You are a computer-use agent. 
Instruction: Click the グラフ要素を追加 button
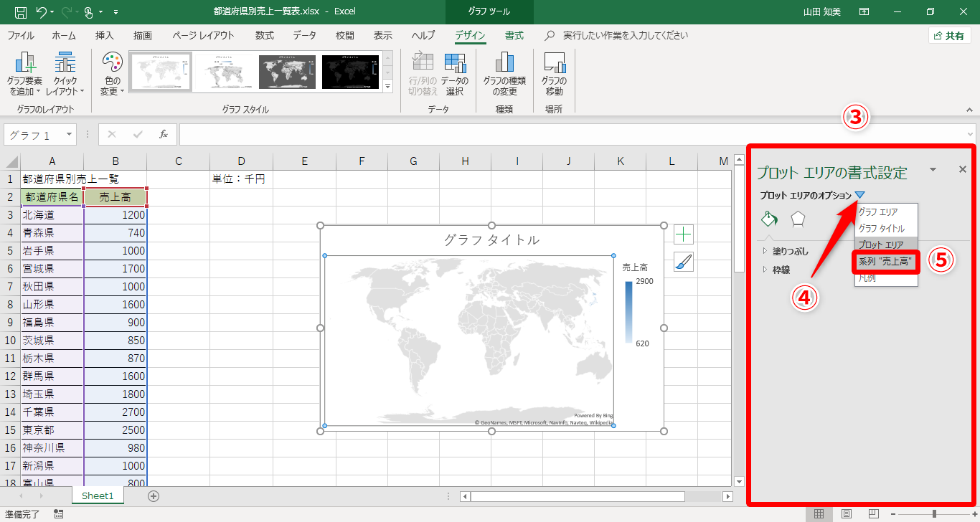24,74
